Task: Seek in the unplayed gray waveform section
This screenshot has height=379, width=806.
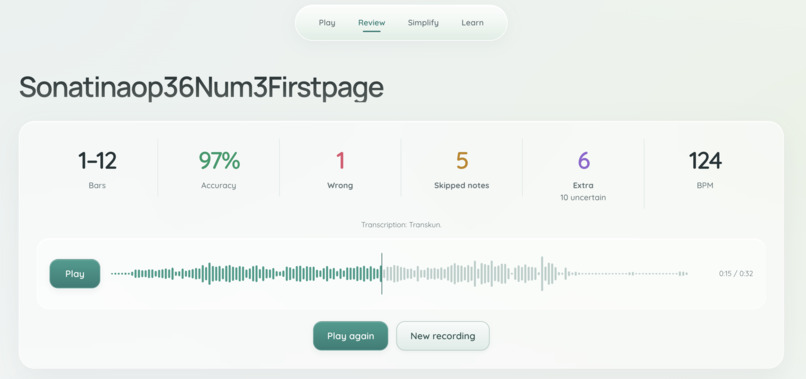Action: click(535, 274)
